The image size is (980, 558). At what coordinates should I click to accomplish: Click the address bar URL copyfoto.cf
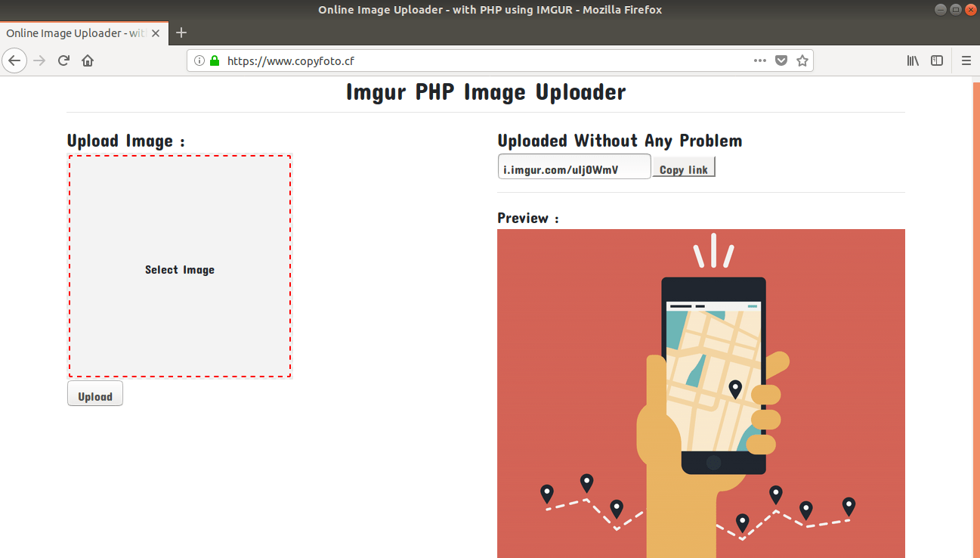[x=291, y=60]
